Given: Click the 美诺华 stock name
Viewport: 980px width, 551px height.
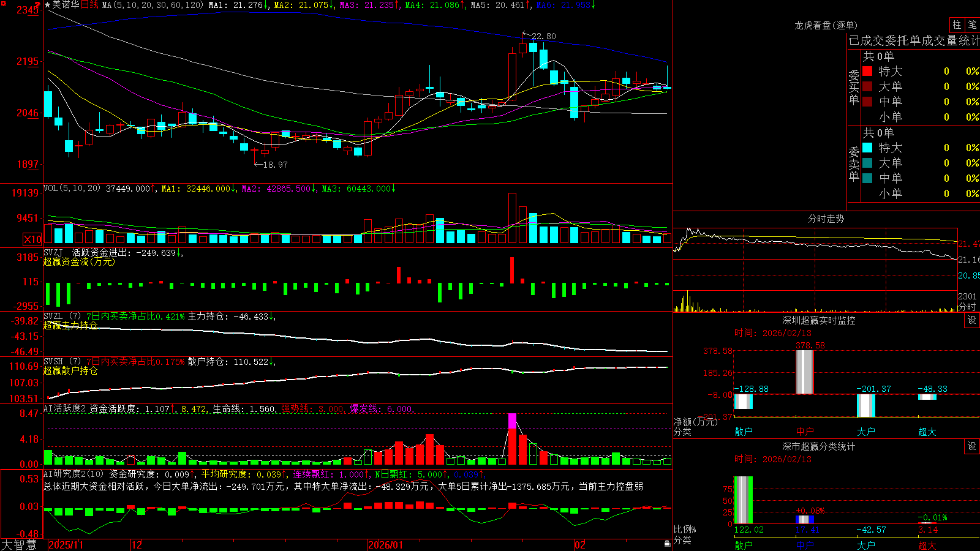Looking at the screenshot, I should click(x=66, y=5).
